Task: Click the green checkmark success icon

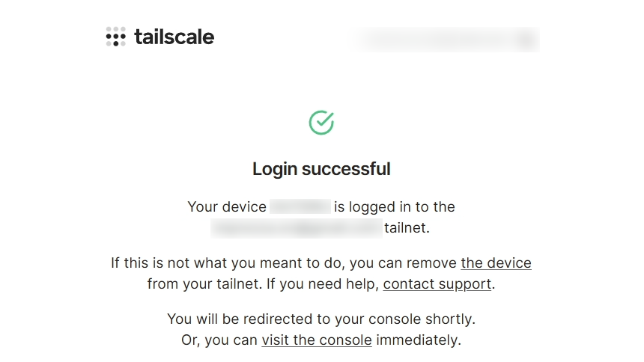Action: coord(321,123)
